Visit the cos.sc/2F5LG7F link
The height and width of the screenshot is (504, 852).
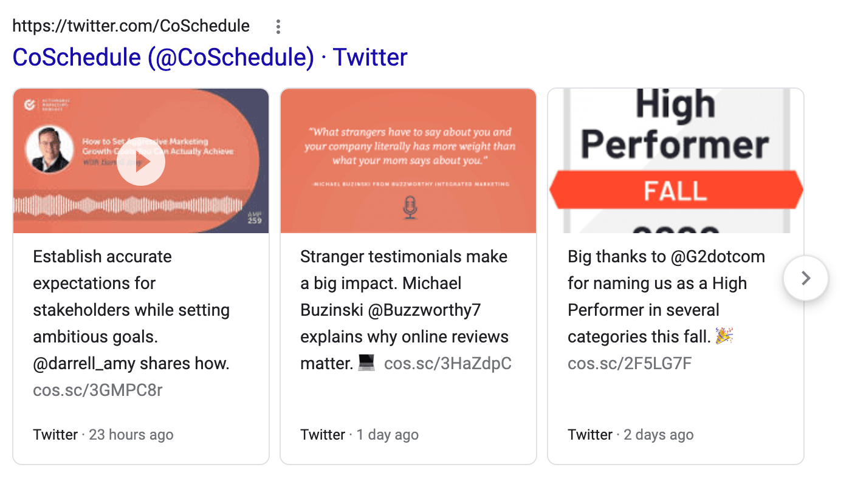coord(630,363)
